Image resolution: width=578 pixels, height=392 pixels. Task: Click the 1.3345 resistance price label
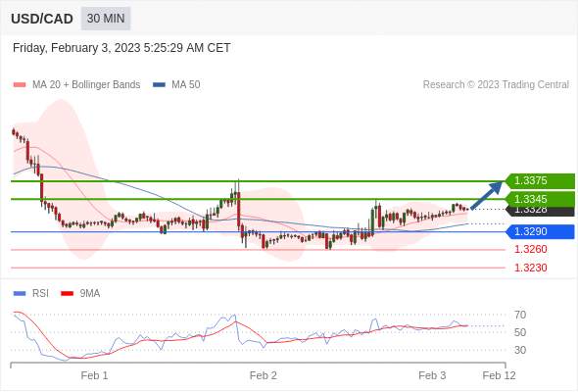[540, 199]
